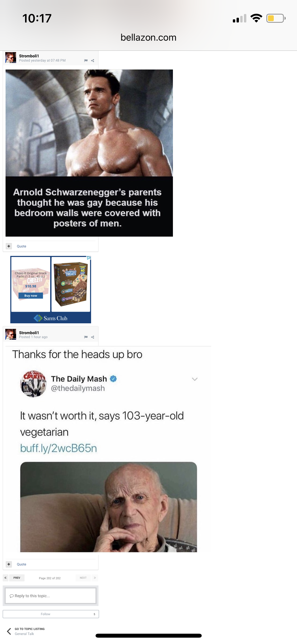Screen dimensions: 297x644
Task: Open Stromboli1's avatar on the first post
Action: (11, 58)
